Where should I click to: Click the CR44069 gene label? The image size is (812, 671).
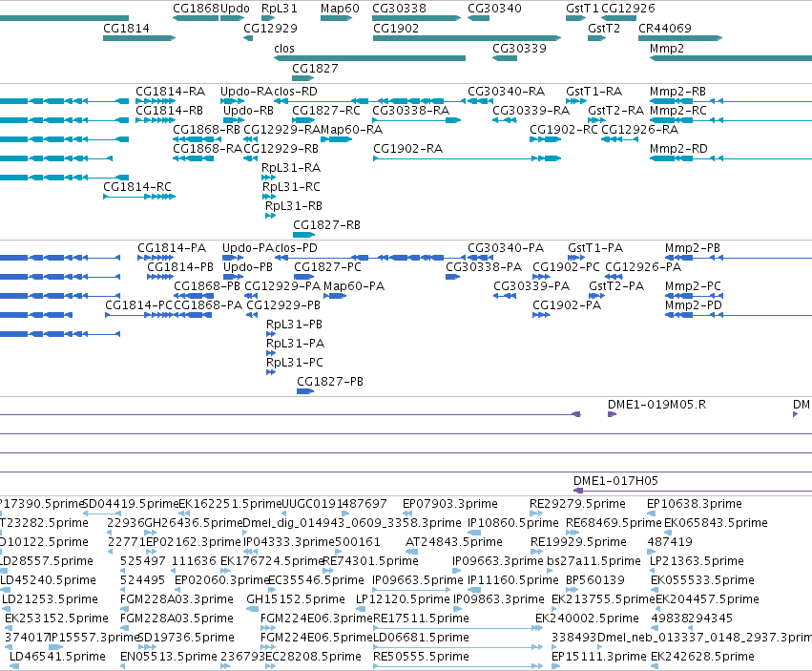point(665,29)
